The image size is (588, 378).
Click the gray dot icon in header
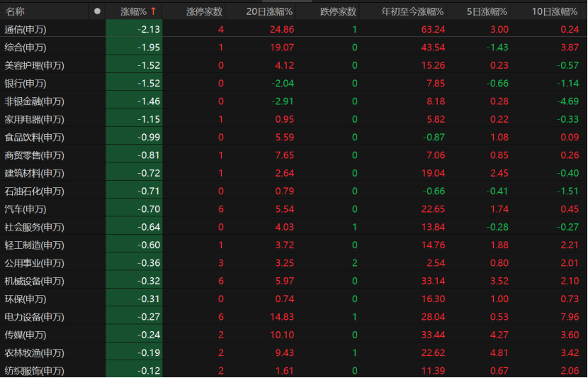97,11
